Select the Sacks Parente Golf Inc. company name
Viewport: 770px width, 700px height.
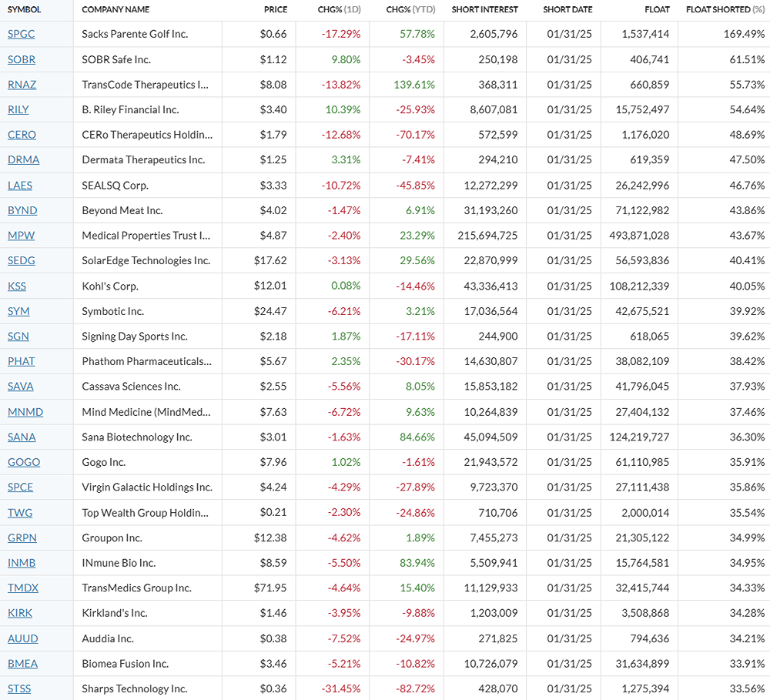135,34
